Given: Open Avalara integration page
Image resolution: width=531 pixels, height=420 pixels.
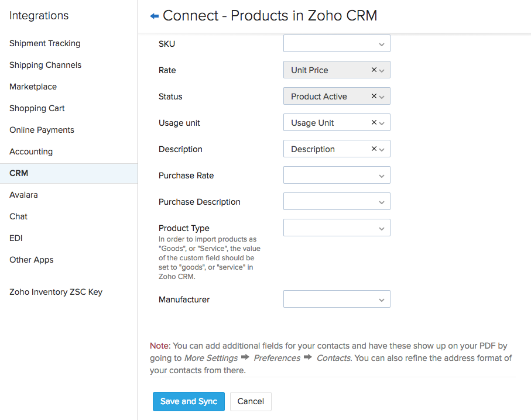Looking at the screenshot, I should pyautogui.click(x=23, y=195).
